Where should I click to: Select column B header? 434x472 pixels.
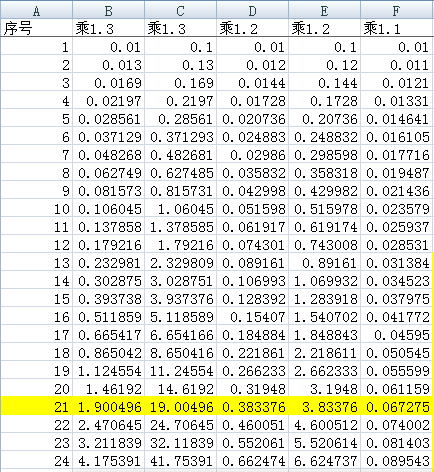click(x=108, y=10)
